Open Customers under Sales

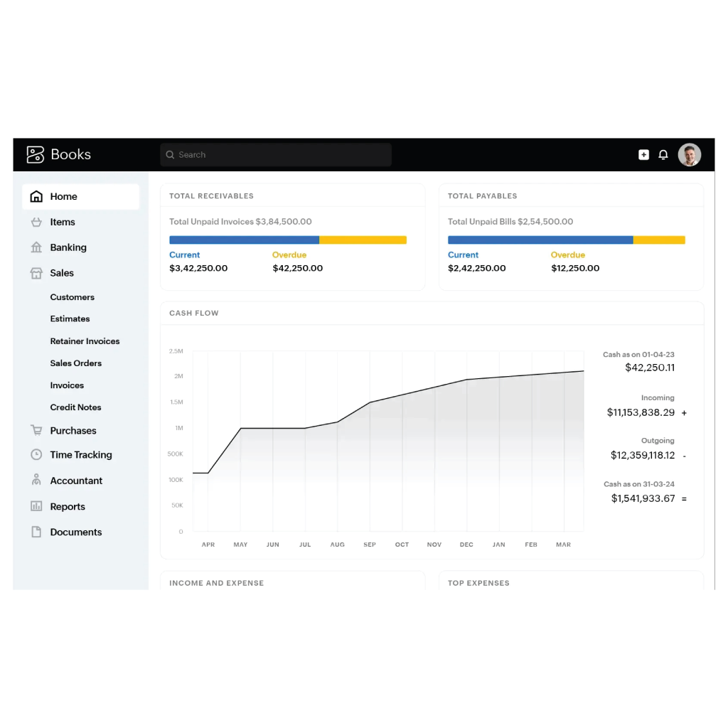click(72, 297)
